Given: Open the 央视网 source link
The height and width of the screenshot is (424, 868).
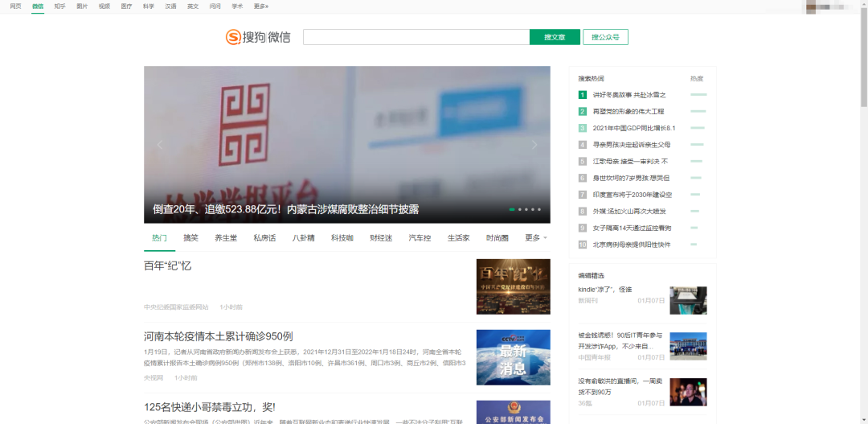Looking at the screenshot, I should pyautogui.click(x=154, y=378).
